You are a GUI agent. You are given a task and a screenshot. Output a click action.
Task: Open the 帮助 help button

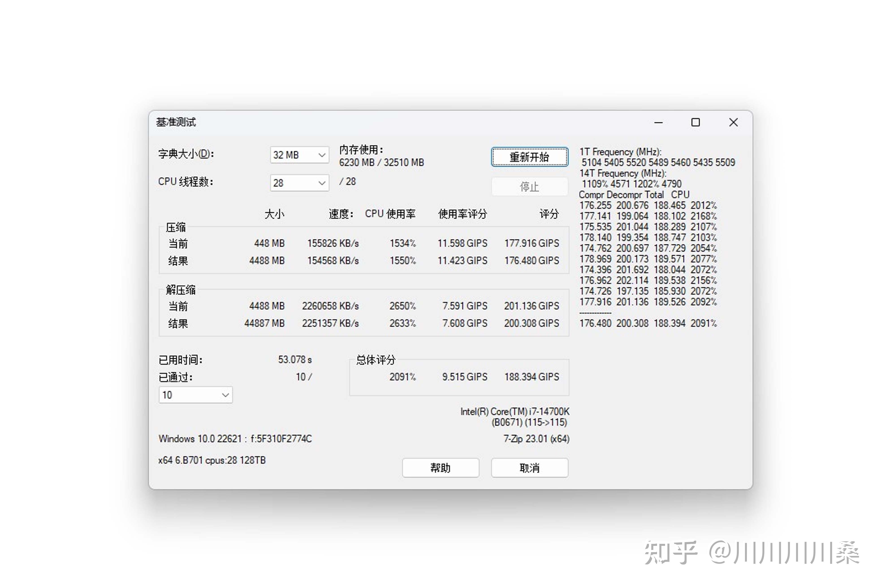click(x=441, y=468)
